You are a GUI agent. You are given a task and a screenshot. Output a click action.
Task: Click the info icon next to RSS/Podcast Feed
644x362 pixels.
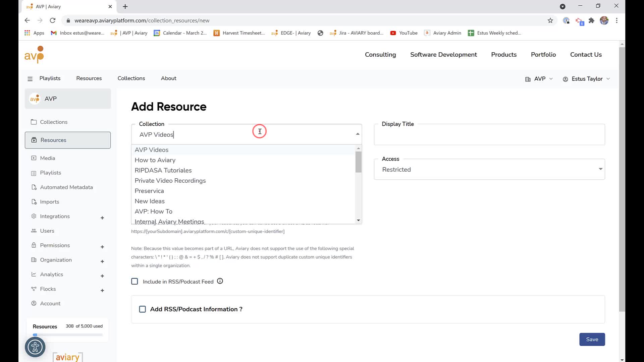[x=220, y=281]
